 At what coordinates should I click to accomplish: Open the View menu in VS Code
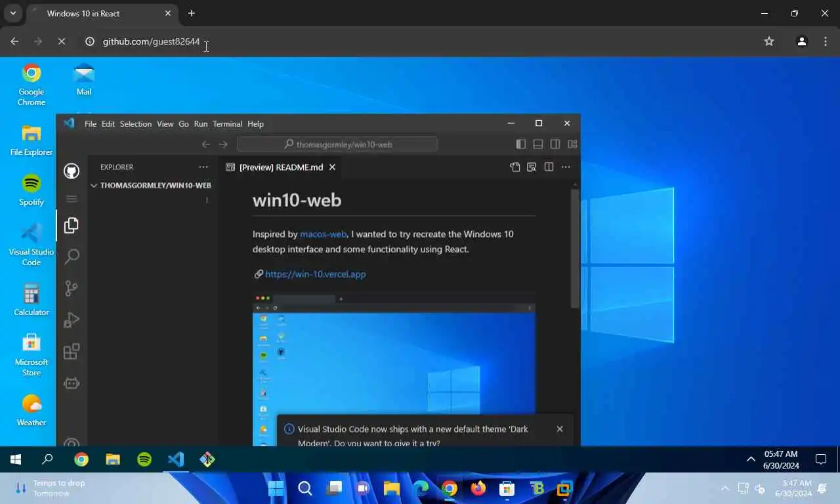(165, 124)
